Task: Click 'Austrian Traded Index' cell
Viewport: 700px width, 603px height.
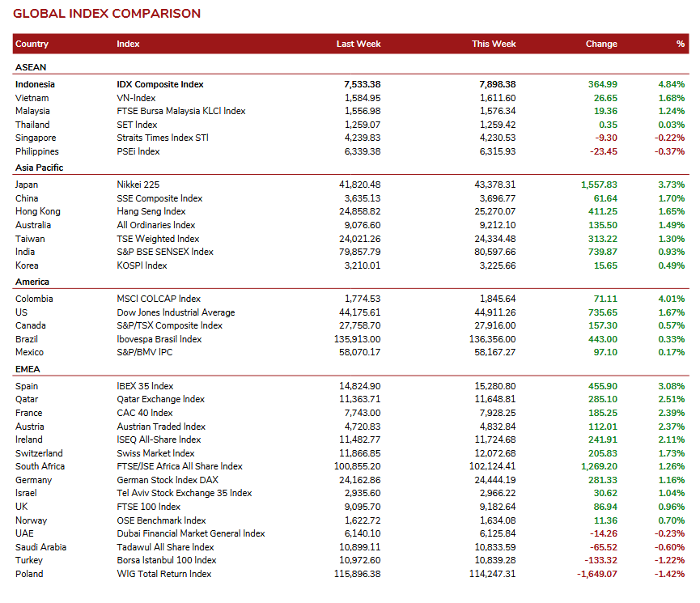Action: tap(161, 427)
